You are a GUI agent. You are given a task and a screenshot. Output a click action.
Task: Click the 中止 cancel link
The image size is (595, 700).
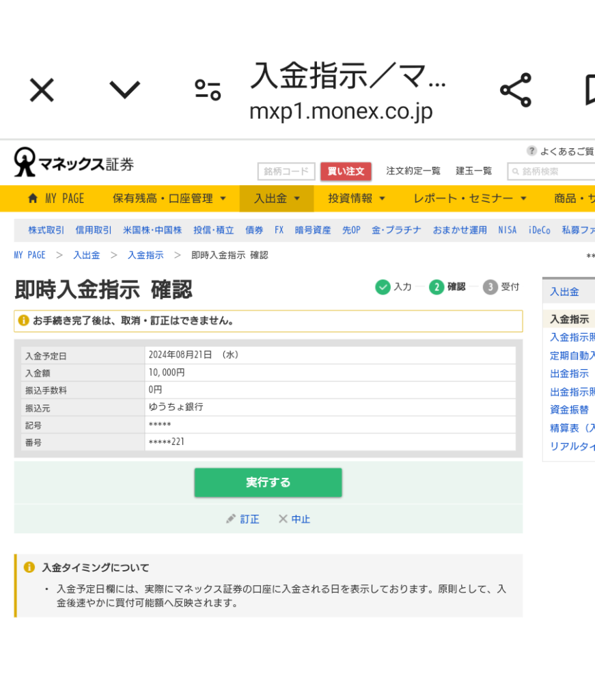(x=294, y=519)
